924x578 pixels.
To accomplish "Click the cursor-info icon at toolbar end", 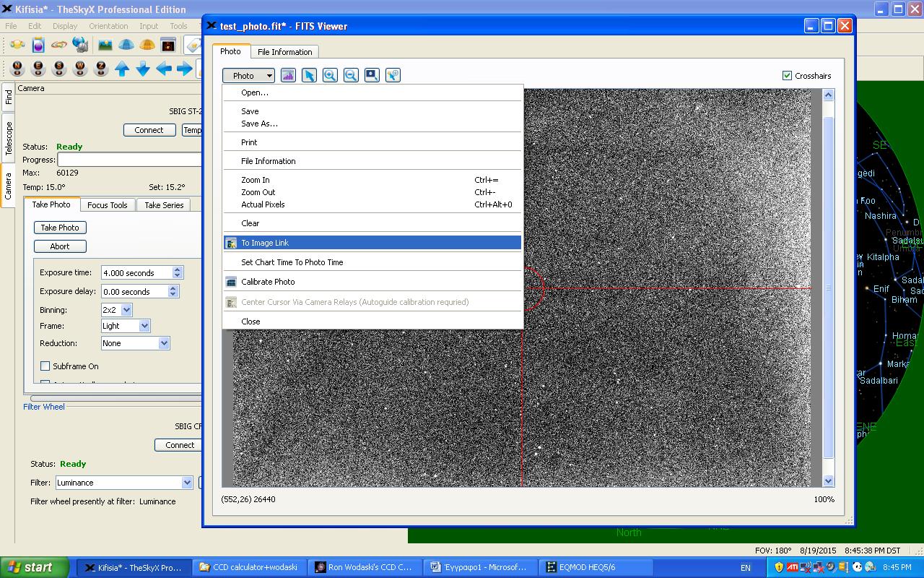I will (x=393, y=75).
